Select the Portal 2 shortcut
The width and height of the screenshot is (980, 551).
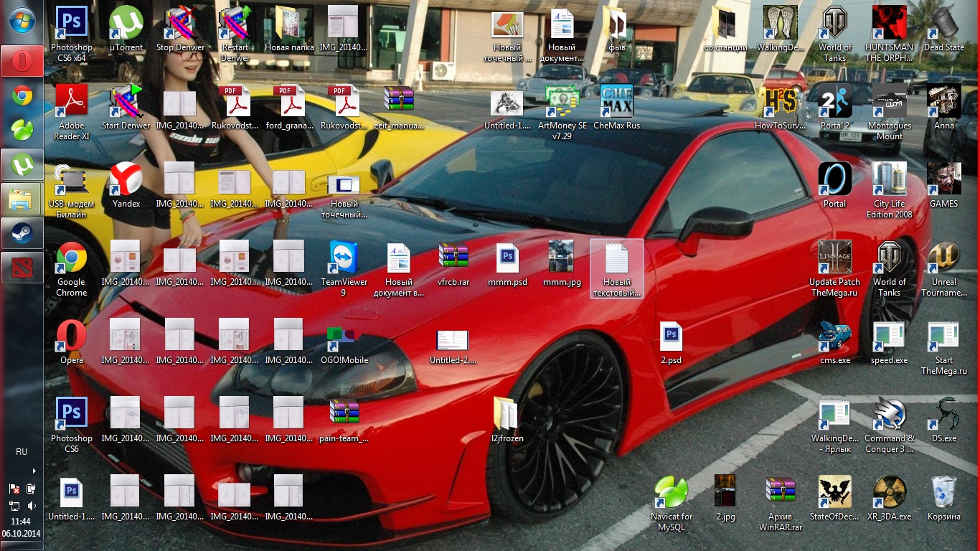point(834,107)
